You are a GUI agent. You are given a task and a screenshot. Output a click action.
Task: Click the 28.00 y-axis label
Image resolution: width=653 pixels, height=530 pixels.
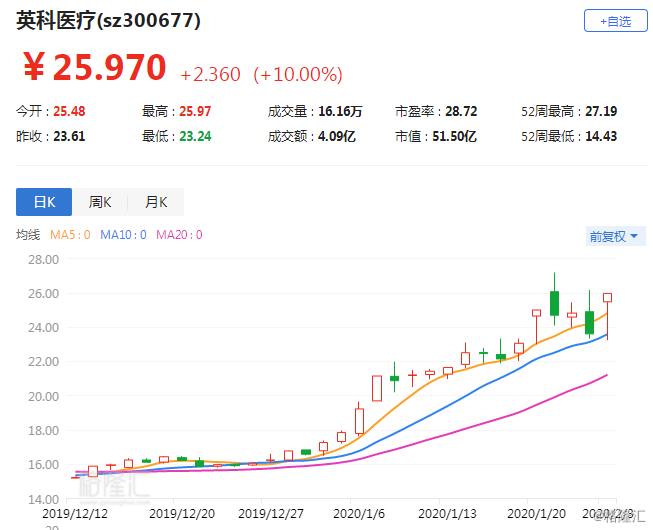(x=43, y=260)
